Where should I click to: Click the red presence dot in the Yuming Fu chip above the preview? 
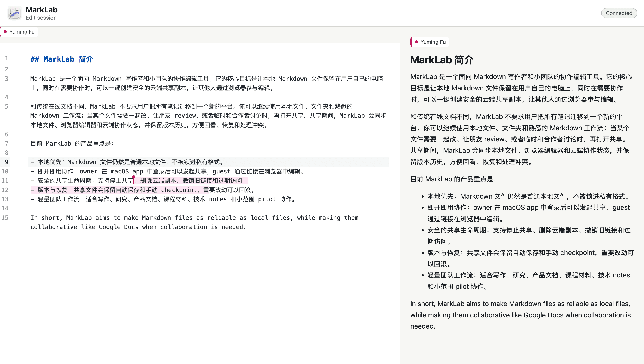(x=416, y=42)
